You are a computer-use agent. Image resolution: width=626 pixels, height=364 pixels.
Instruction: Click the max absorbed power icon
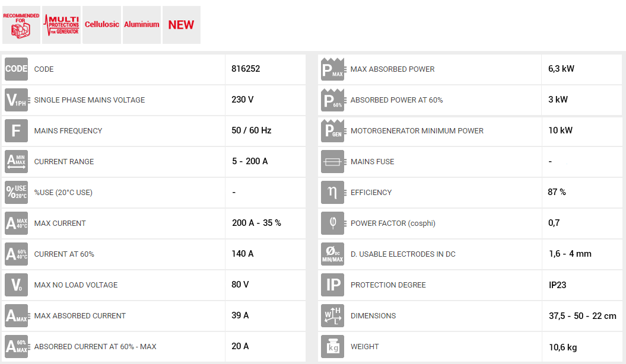[x=332, y=69]
